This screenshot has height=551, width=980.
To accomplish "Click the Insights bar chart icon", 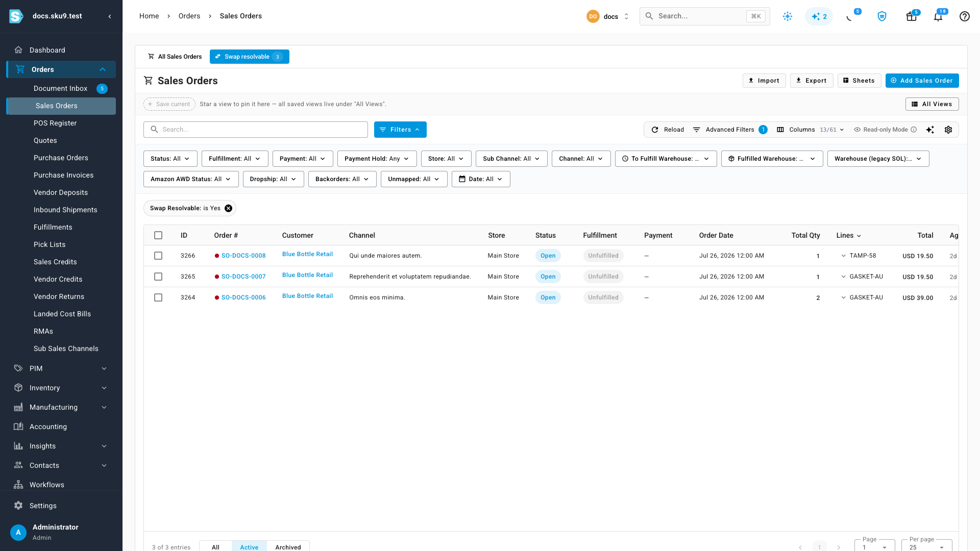I will [18, 446].
